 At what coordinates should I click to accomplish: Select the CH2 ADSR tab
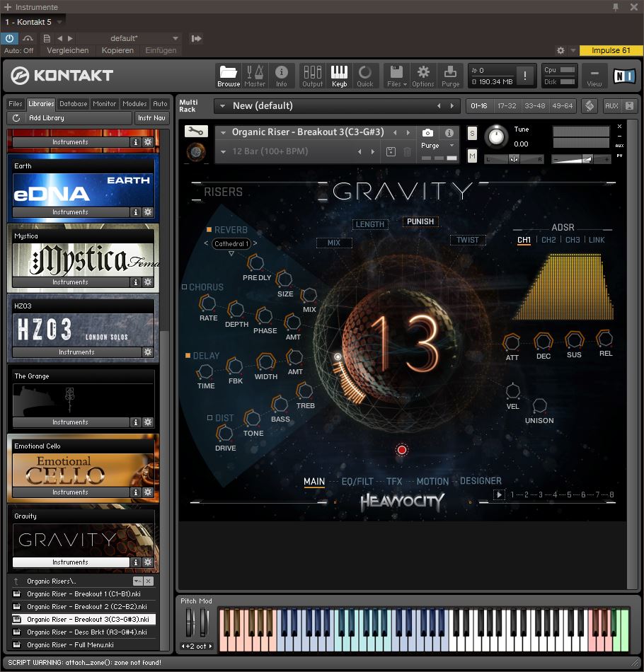click(x=548, y=240)
